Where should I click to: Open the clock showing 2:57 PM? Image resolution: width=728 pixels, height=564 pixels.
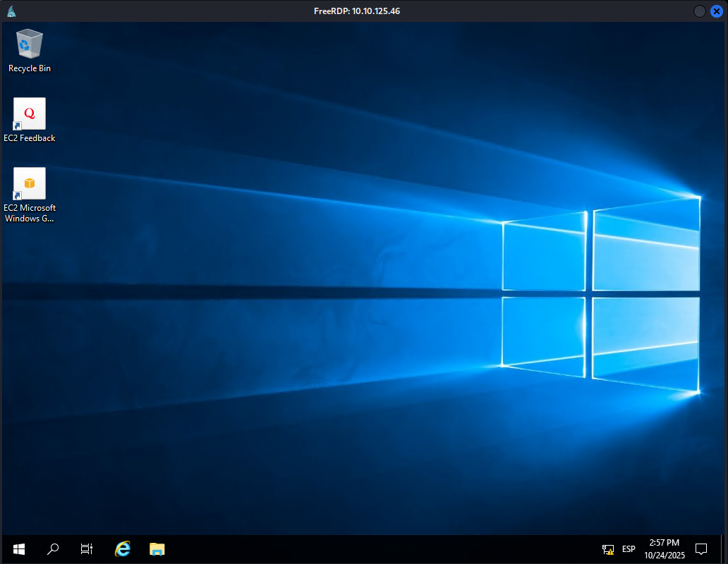click(664, 549)
